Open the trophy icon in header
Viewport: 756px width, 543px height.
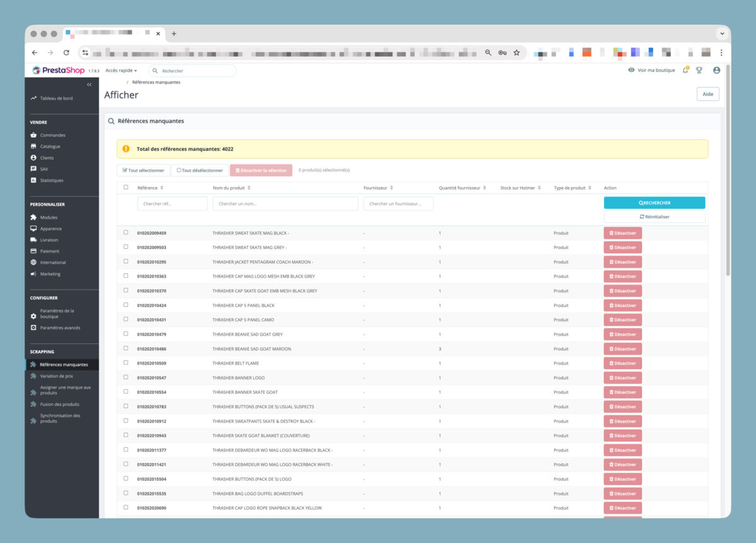tap(699, 71)
